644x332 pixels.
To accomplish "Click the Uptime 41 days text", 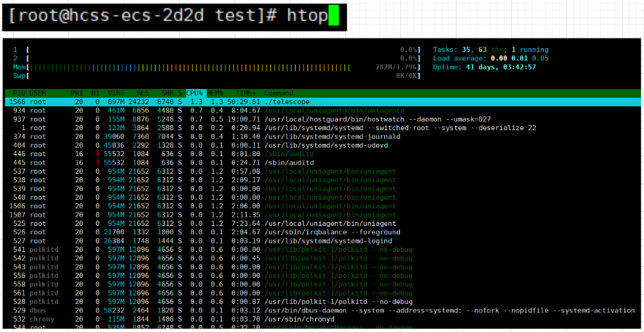I will tap(484, 67).
